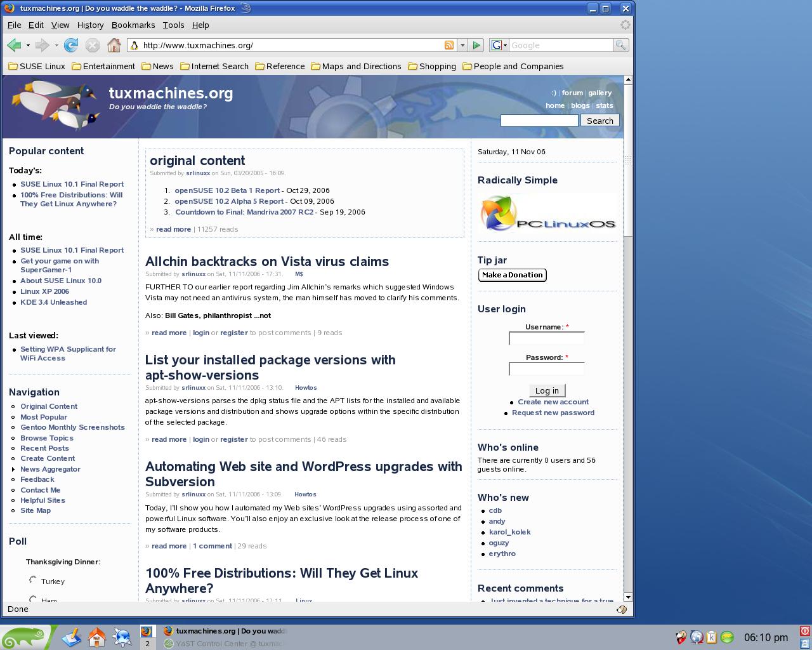The width and height of the screenshot is (812, 650).
Task: Click the red logout power icon
Action: coord(805,631)
